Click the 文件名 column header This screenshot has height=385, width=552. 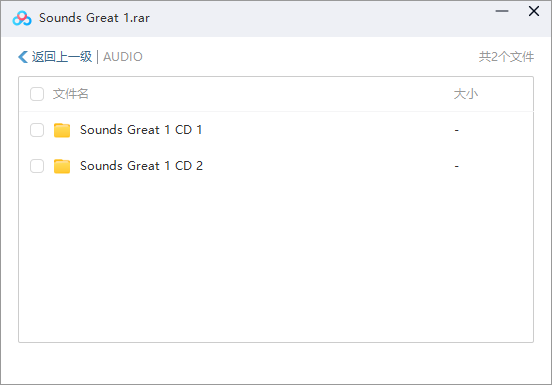(70, 94)
